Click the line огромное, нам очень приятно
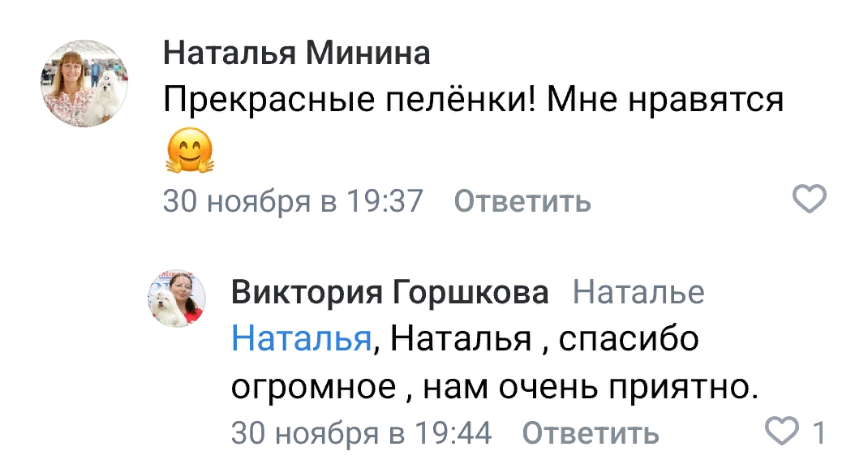The height and width of the screenshot is (464, 868). click(x=494, y=385)
